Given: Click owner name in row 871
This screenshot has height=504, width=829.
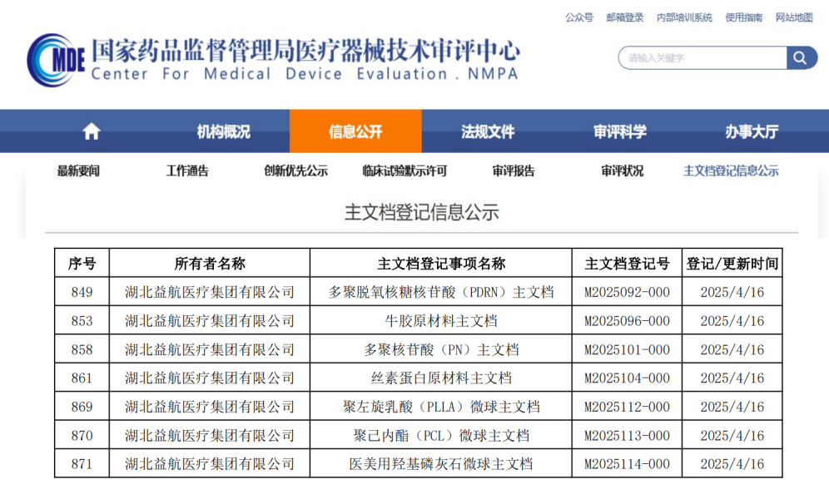Looking at the screenshot, I should click(x=210, y=464).
